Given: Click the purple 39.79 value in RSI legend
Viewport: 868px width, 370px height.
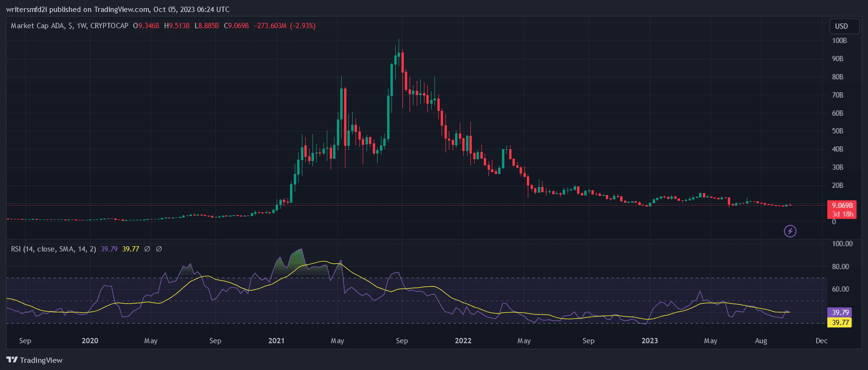Looking at the screenshot, I should tap(109, 249).
